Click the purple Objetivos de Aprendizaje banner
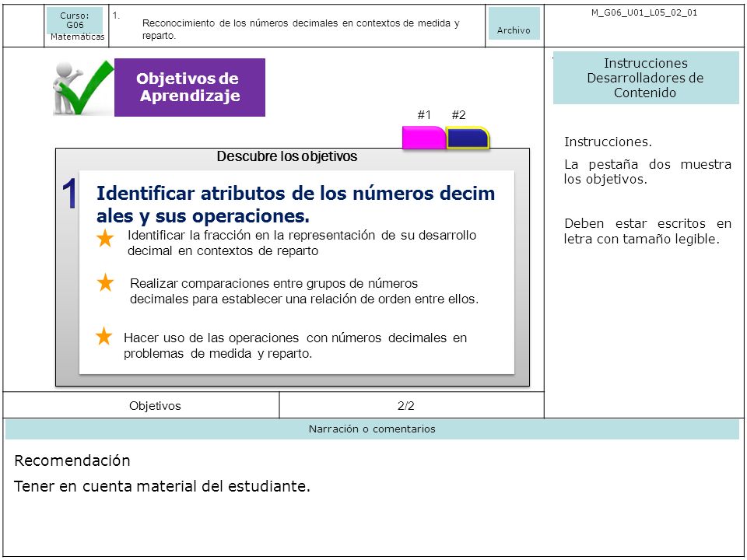Screen dimensions: 747x560 click(190, 87)
